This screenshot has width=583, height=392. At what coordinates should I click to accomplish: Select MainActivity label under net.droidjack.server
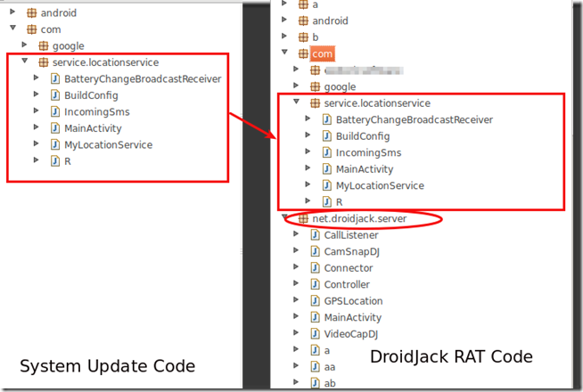352,318
